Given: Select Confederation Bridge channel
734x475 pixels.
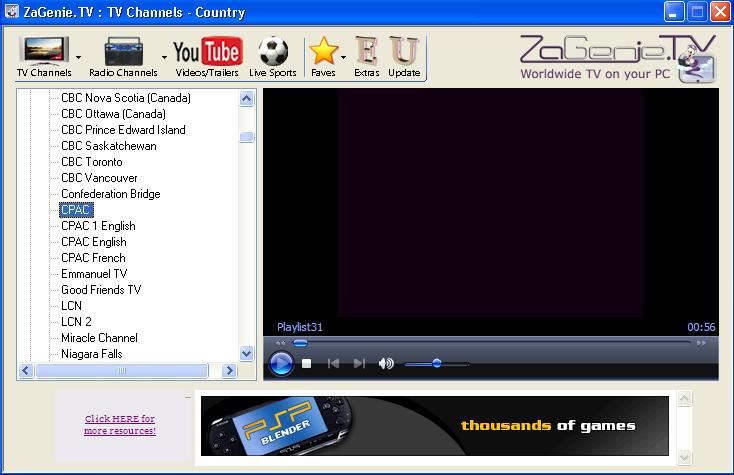Looking at the screenshot, I should pyautogui.click(x=110, y=194).
